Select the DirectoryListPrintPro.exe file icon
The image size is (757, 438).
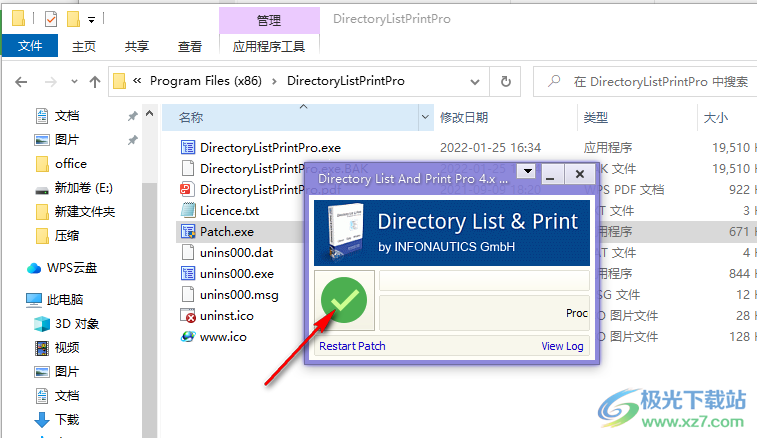coord(188,147)
